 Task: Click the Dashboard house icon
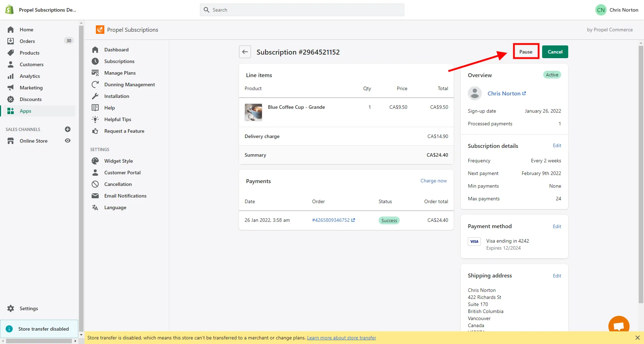pyautogui.click(x=95, y=50)
